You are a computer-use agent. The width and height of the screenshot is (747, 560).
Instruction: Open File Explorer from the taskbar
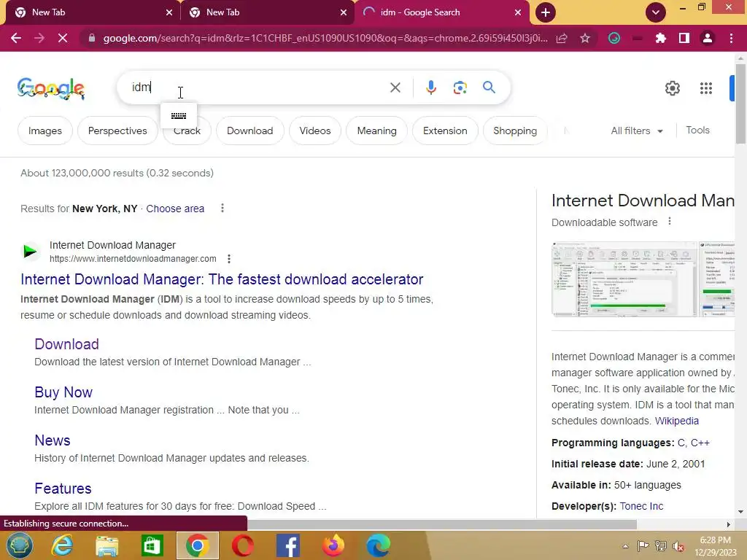(107, 545)
